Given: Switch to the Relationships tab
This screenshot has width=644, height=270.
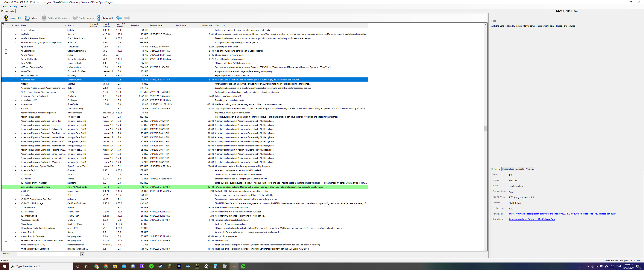Looking at the screenshot, I should click(508, 169).
